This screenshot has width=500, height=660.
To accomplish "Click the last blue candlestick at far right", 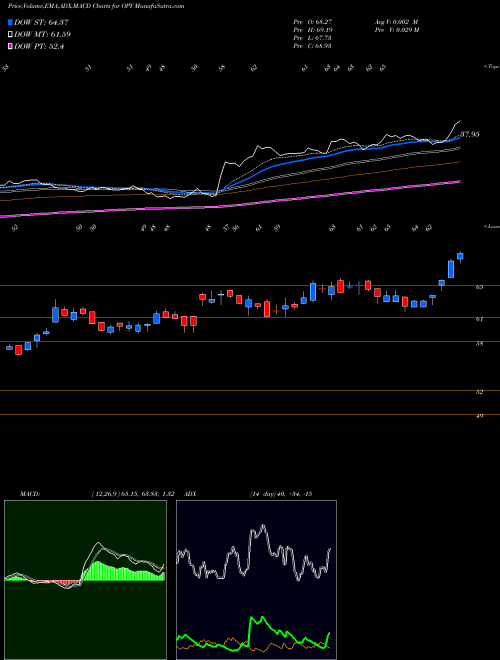I will tap(460, 257).
